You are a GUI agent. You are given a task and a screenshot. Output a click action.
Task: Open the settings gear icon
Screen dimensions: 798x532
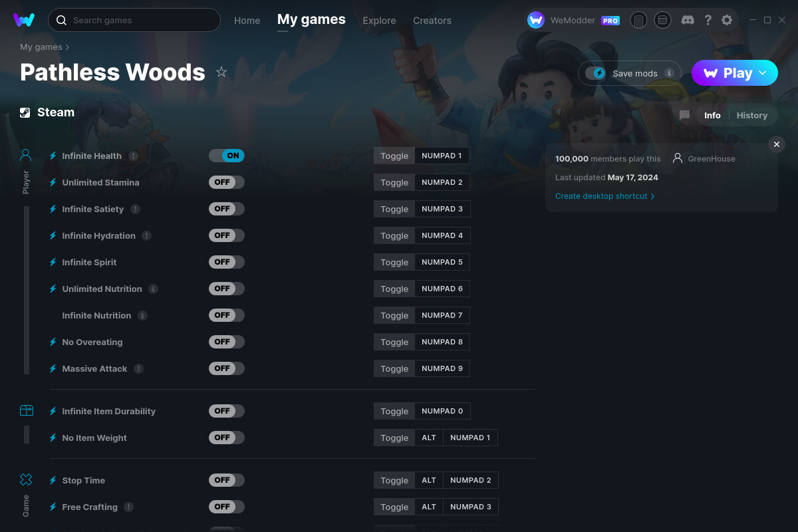(x=727, y=20)
